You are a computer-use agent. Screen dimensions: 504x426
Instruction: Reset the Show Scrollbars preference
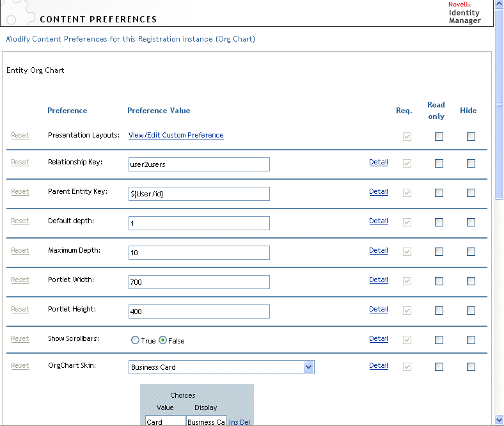tap(20, 339)
